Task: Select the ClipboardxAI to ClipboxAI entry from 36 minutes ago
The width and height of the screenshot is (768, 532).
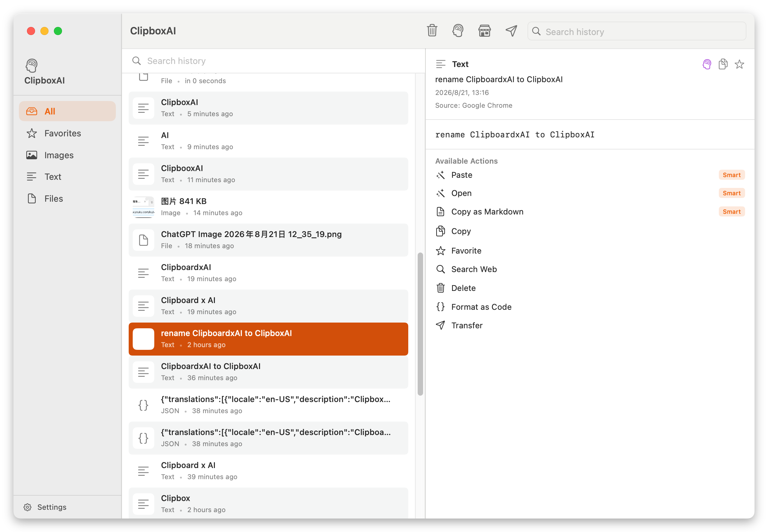Action: [268, 372]
